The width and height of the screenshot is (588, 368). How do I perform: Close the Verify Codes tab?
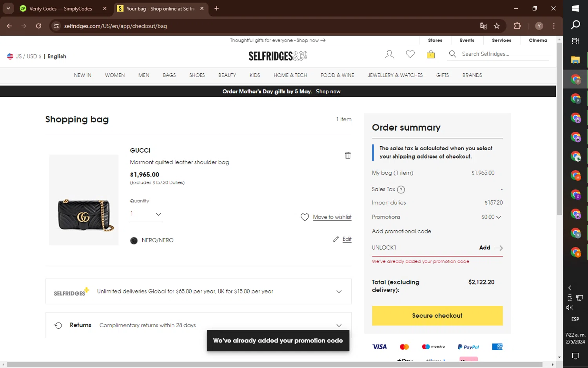[105, 8]
